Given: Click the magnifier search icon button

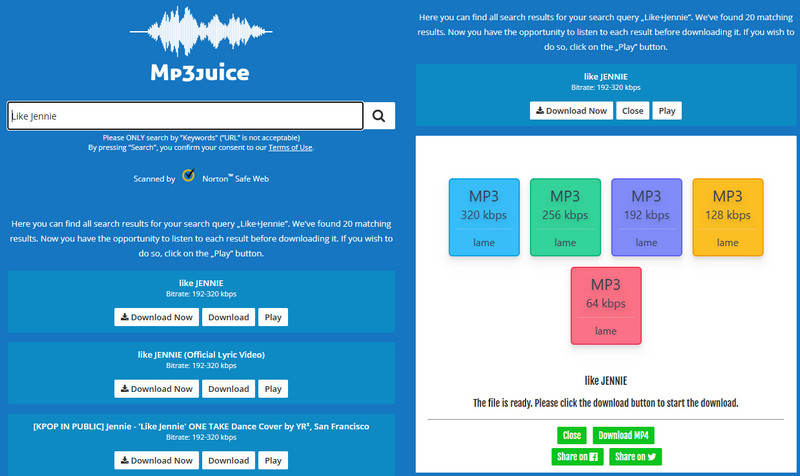Looking at the screenshot, I should click(x=379, y=116).
